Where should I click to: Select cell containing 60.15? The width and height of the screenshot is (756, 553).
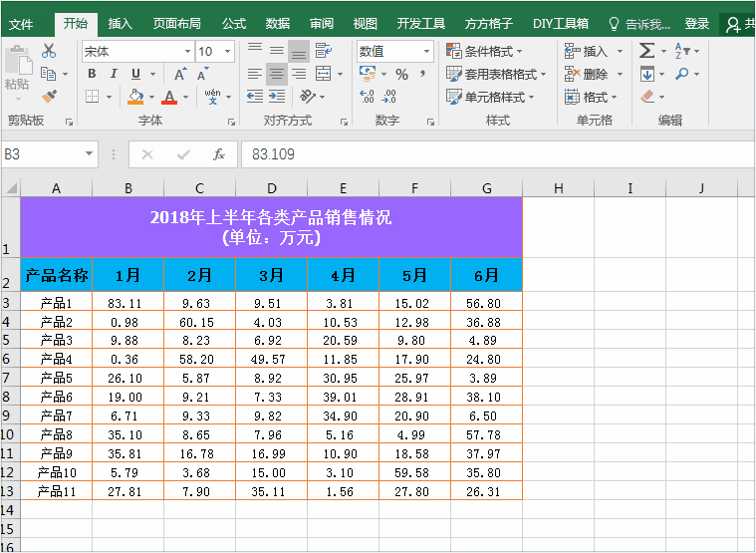tap(199, 322)
